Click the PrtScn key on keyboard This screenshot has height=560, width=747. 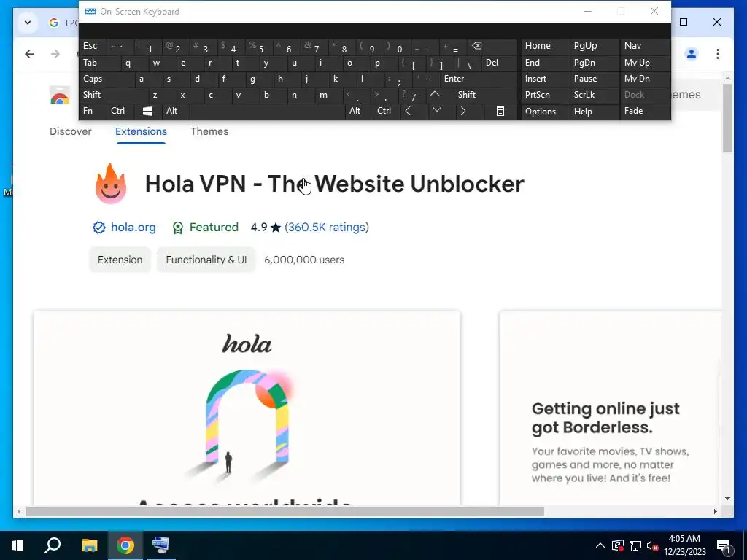544,95
